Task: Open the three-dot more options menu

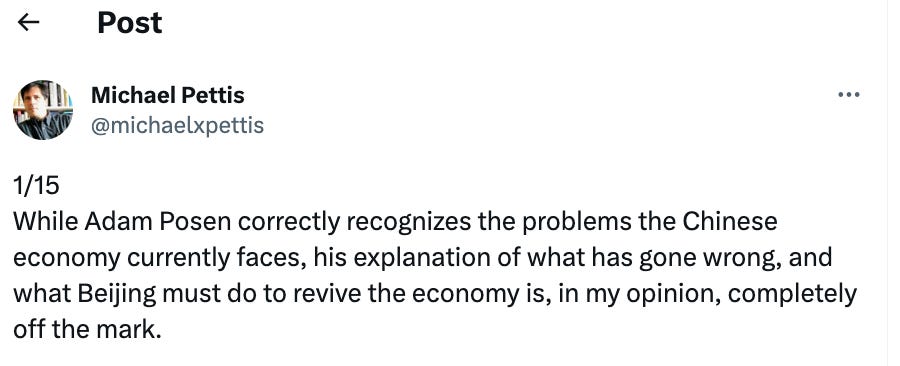Action: [x=848, y=95]
